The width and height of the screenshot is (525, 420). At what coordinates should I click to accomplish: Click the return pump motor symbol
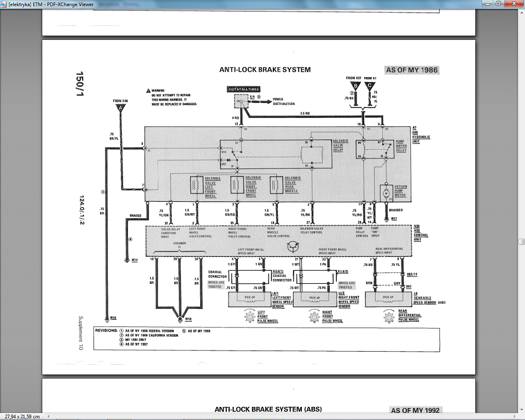(384, 192)
